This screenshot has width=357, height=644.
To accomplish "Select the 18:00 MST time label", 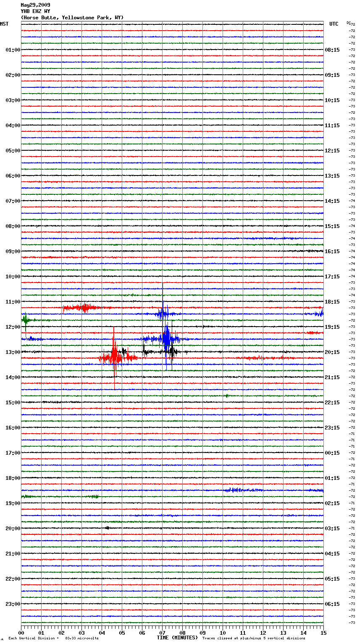I will [x=13, y=478].
